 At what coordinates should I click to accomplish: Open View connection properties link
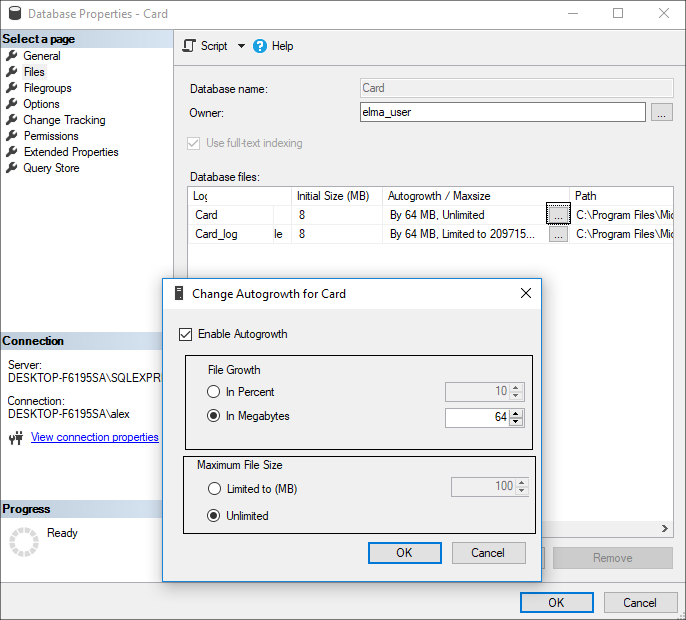[x=94, y=437]
